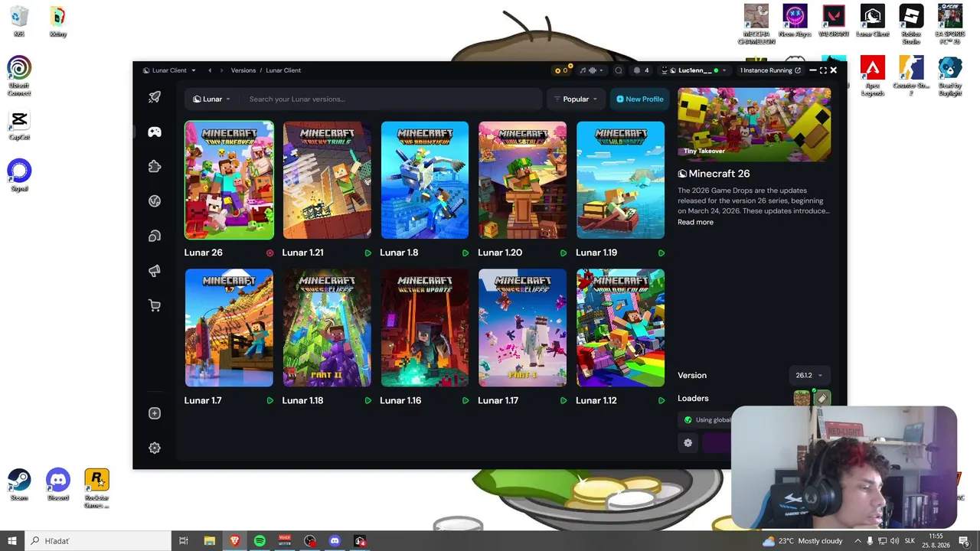Select the Roblox Studio desktop shortcut
The width and height of the screenshot is (980, 551).
click(911, 24)
